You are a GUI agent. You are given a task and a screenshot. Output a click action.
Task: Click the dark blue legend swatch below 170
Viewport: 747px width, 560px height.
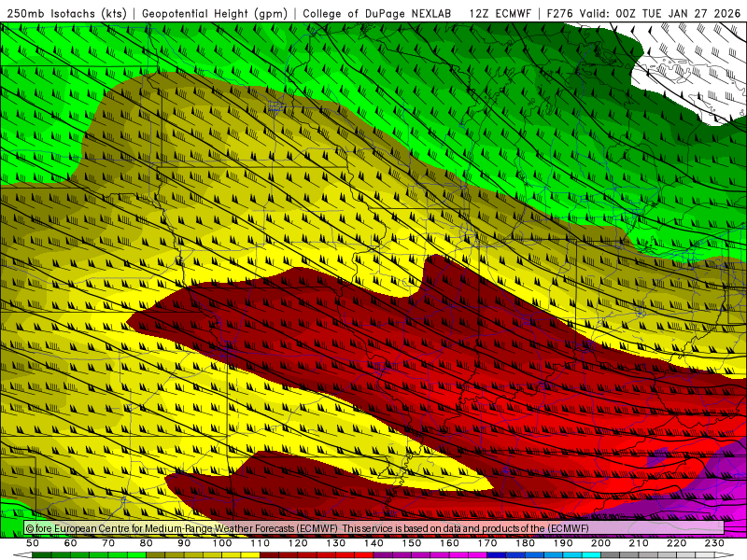[497, 554]
